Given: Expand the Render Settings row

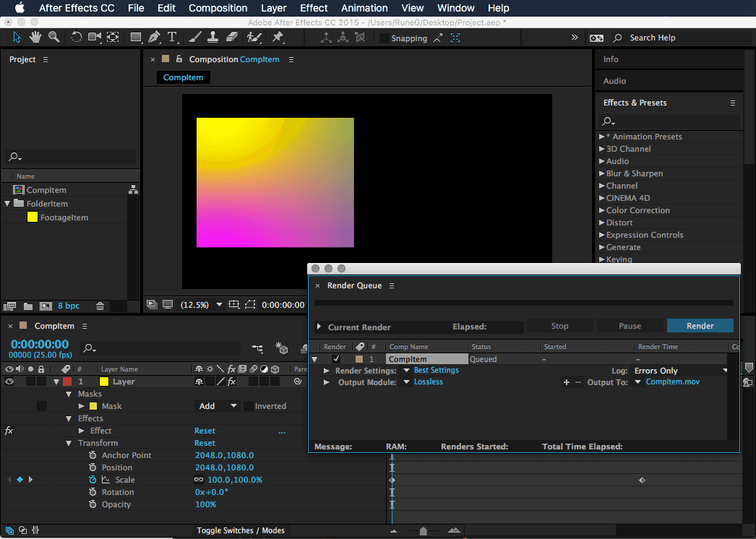Looking at the screenshot, I should click(327, 370).
